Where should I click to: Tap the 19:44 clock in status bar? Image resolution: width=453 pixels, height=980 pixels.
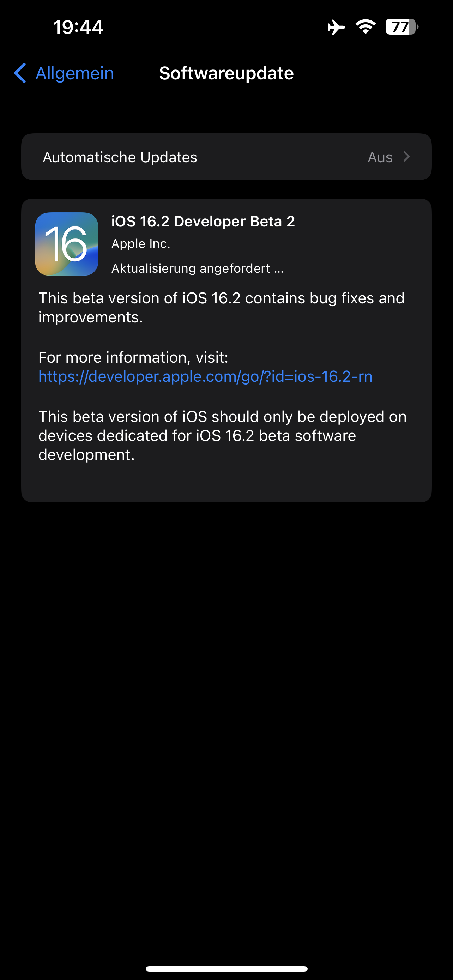[x=78, y=28]
